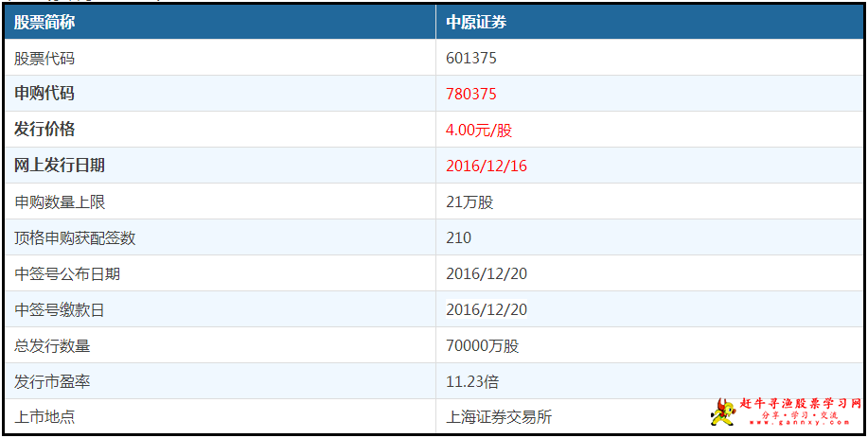Image resolution: width=868 pixels, height=438 pixels.
Task: Click the 网上发行日期 label
Action: tap(60, 166)
